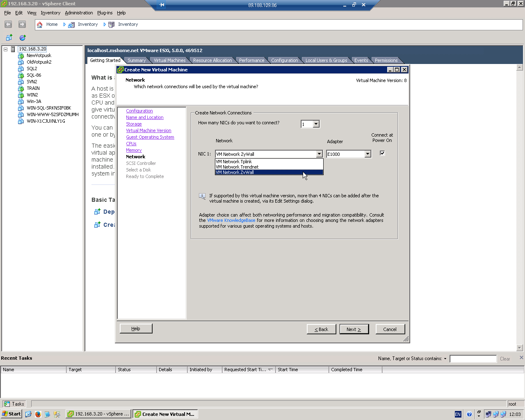Select the WIN2 VM icon
Image resolution: width=525 pixels, height=420 pixels.
pos(21,95)
